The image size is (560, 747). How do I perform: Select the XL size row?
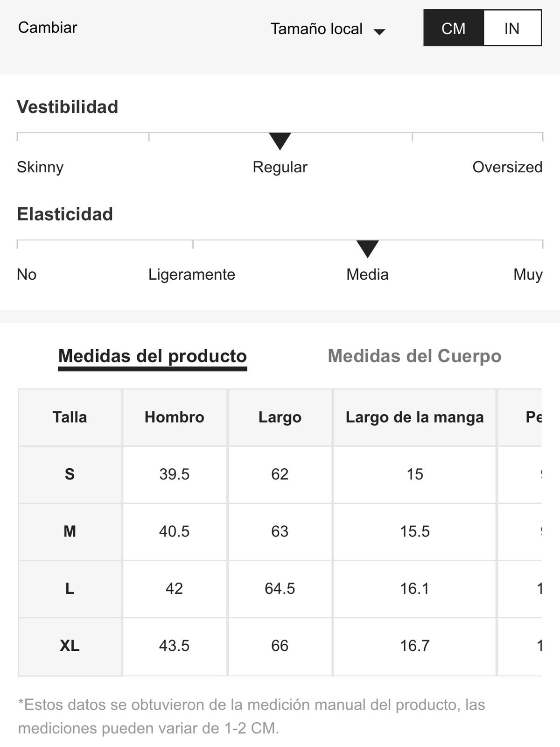280,646
